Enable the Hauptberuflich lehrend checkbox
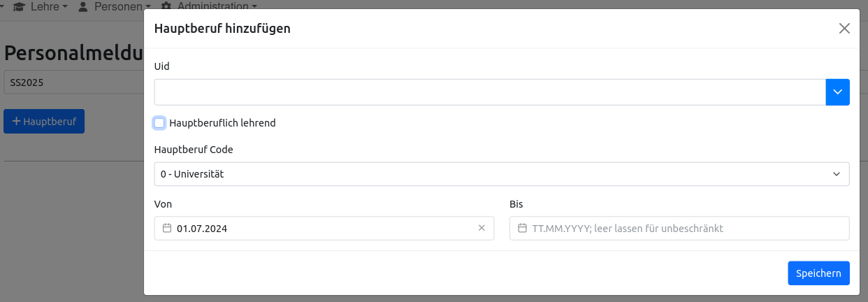This screenshot has height=302, width=868. (x=159, y=123)
